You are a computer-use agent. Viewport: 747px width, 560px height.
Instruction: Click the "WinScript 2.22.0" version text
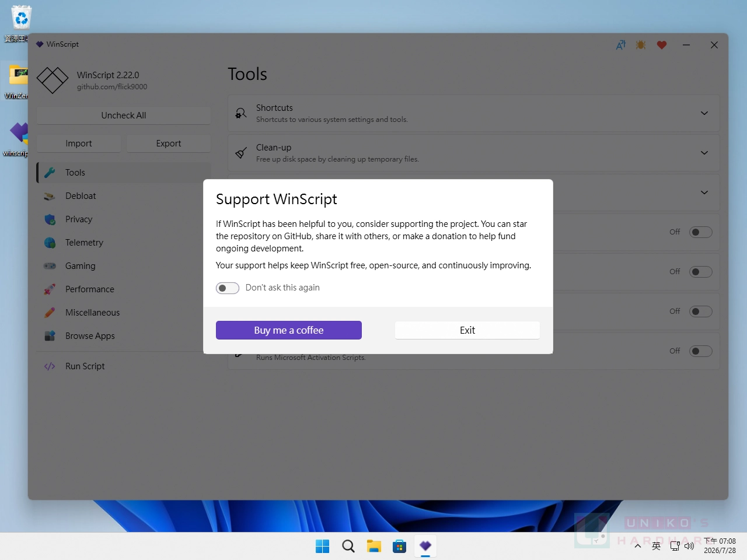coord(108,75)
